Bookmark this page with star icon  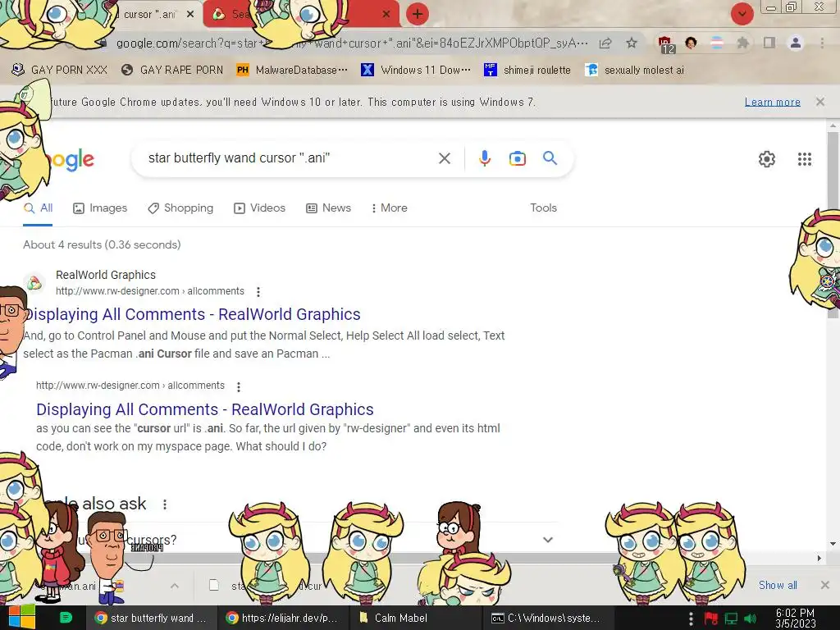632,43
